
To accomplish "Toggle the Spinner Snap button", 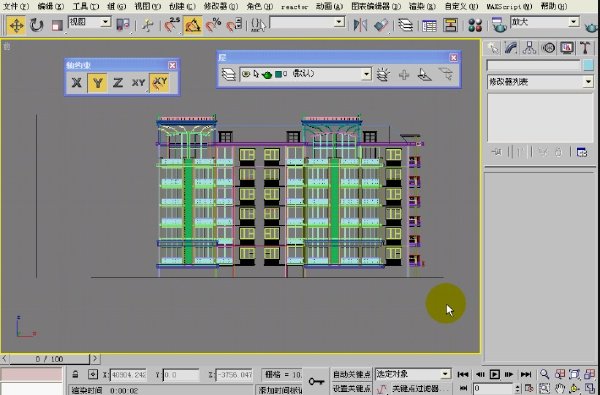I will tap(234, 26).
